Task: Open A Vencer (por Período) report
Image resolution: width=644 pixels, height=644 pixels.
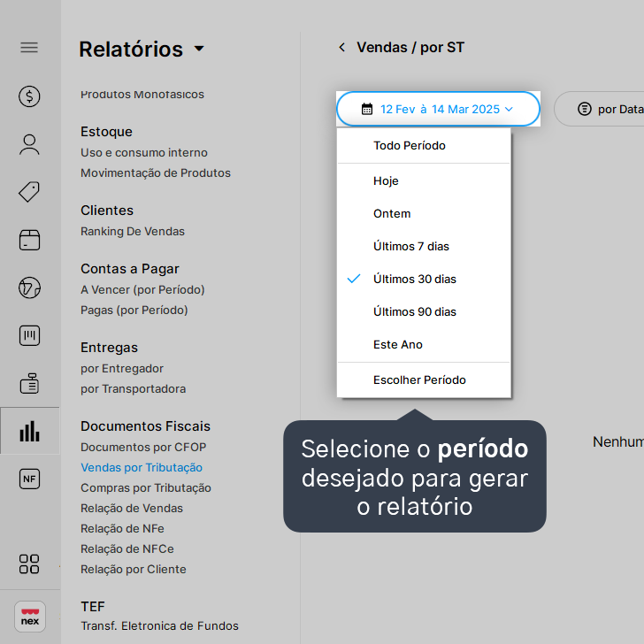Action: [x=142, y=290]
